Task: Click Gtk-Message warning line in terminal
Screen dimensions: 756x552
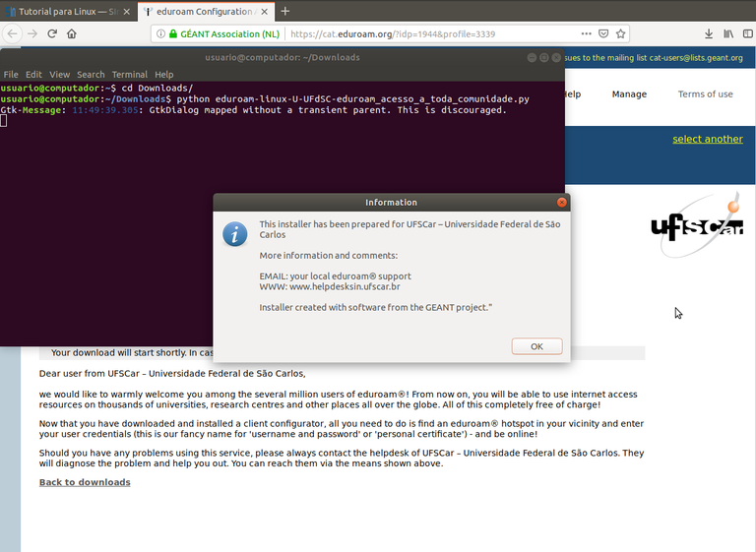Action: click(254, 110)
